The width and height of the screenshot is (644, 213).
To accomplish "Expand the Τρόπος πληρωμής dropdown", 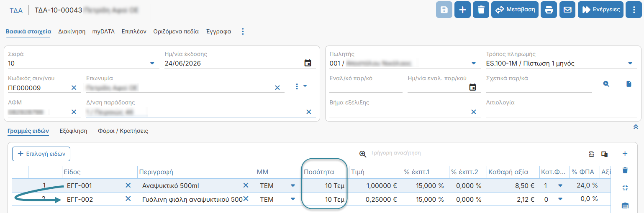I will (x=630, y=63).
